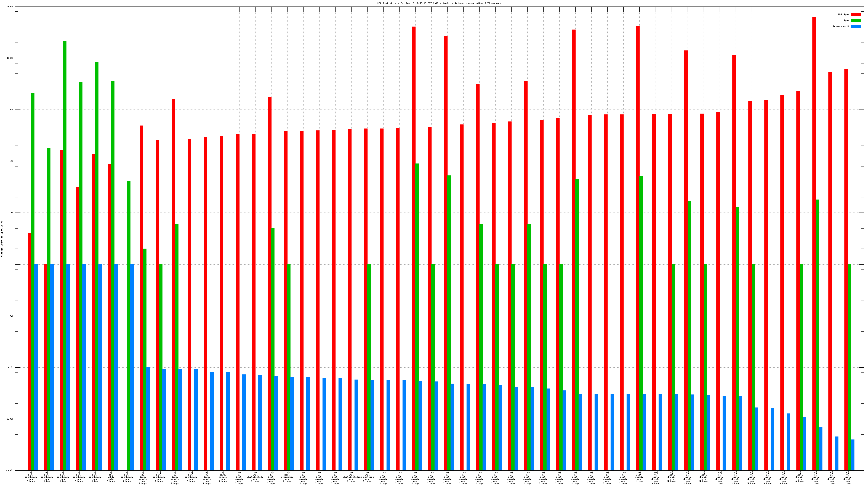This screenshot has width=868, height=488.
Task: Click the rotated Message Count axis label
Action: tap(2, 239)
